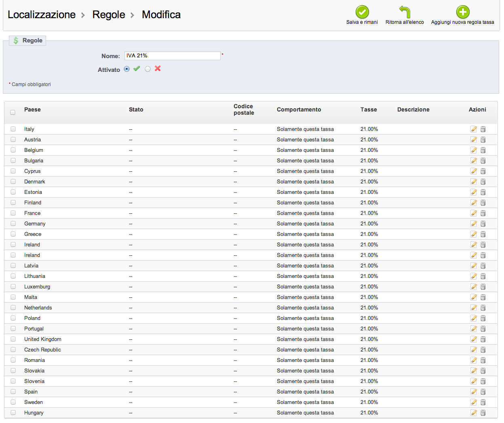Click the Descrizione column header
Image resolution: width=504 pixels, height=423 pixels.
[x=413, y=109]
